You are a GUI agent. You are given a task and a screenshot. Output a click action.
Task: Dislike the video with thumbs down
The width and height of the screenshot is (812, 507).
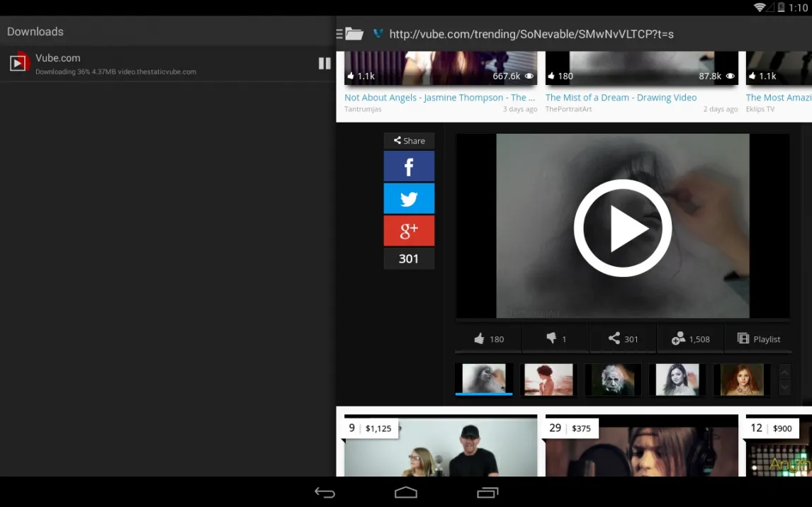coord(556,339)
